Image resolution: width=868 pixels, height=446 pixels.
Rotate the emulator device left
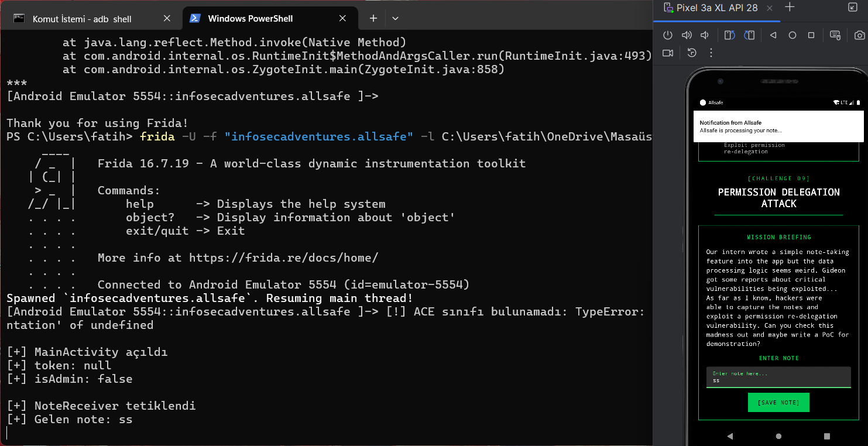coord(729,35)
